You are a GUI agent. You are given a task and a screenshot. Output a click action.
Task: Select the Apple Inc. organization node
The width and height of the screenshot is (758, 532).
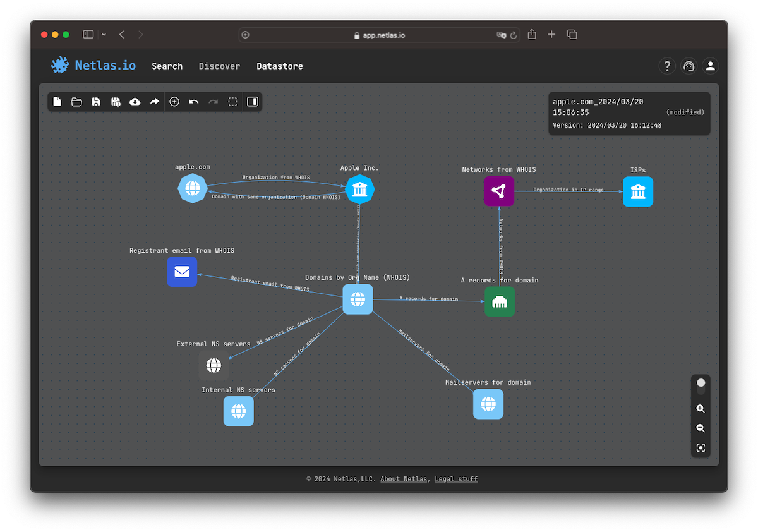(360, 189)
